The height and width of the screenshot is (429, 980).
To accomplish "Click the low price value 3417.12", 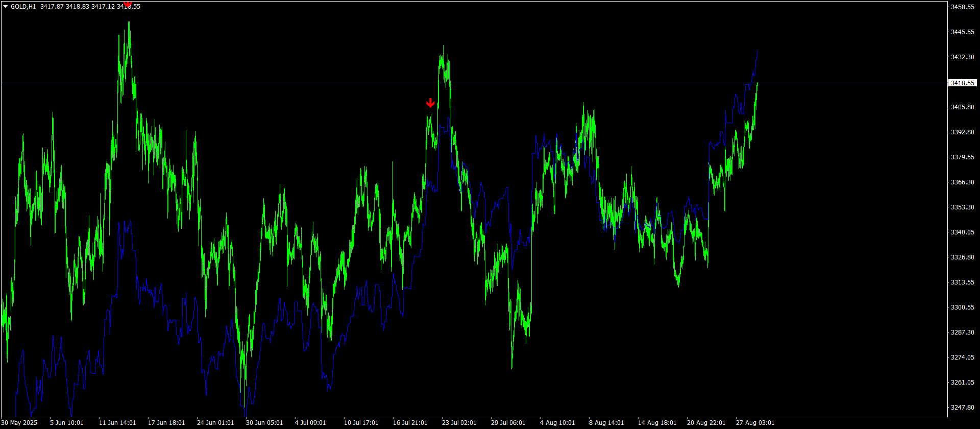I will (x=103, y=7).
